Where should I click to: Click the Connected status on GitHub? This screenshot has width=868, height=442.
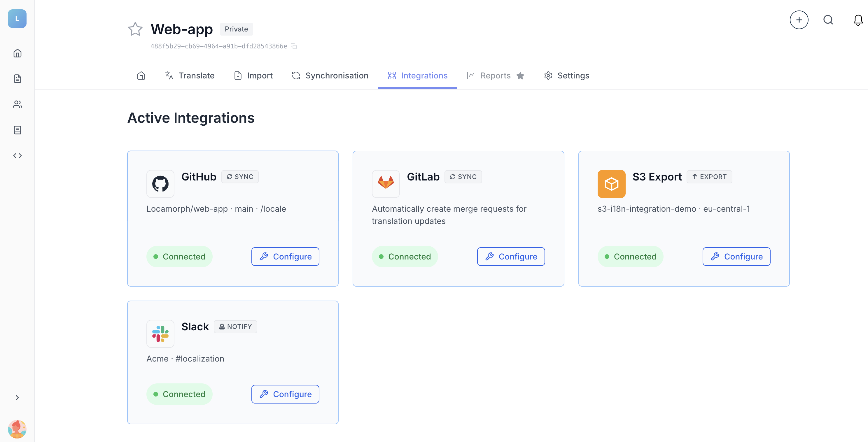click(x=179, y=256)
